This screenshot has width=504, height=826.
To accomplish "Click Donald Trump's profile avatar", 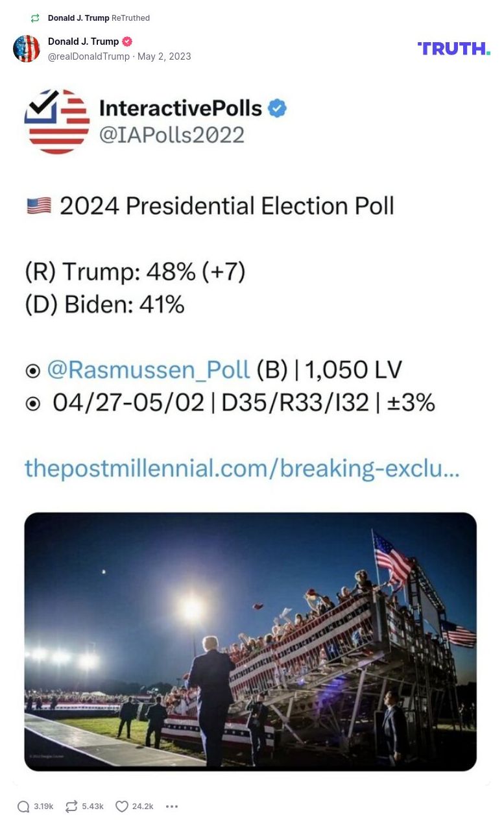I will (27, 49).
